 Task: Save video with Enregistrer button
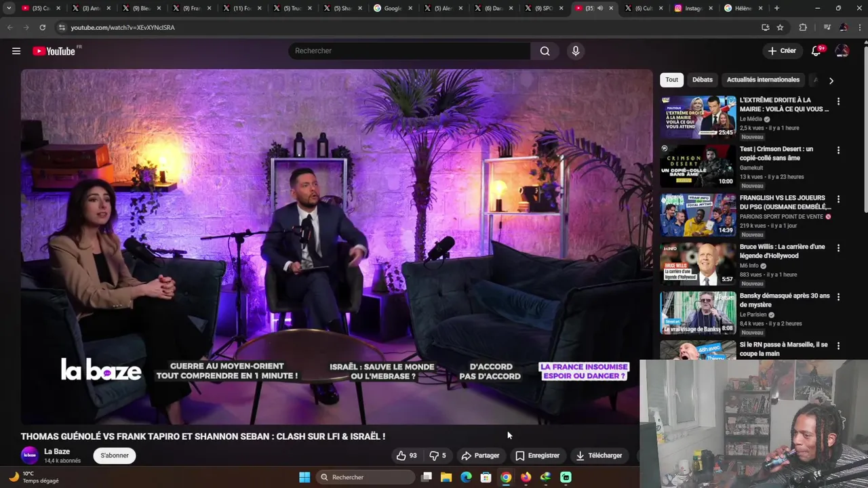point(538,455)
